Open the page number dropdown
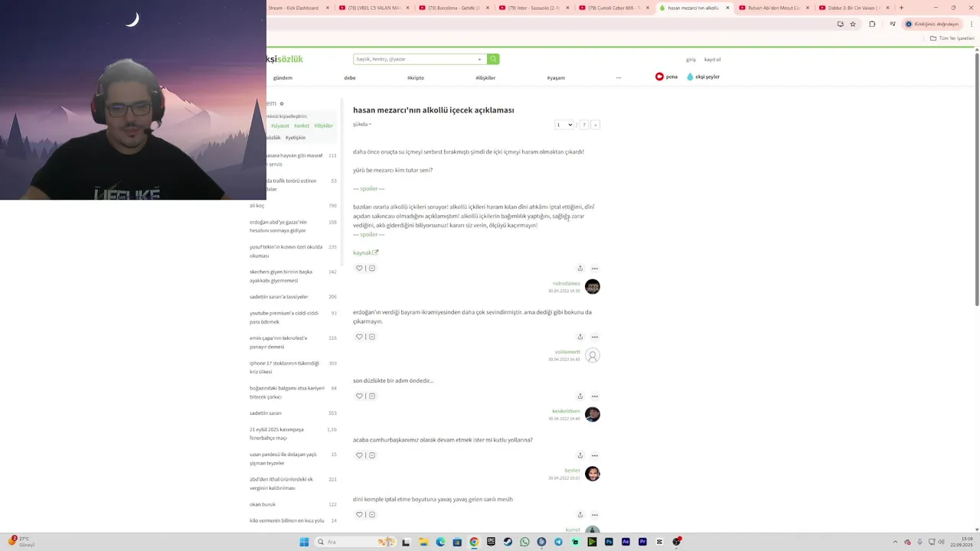 (564, 125)
